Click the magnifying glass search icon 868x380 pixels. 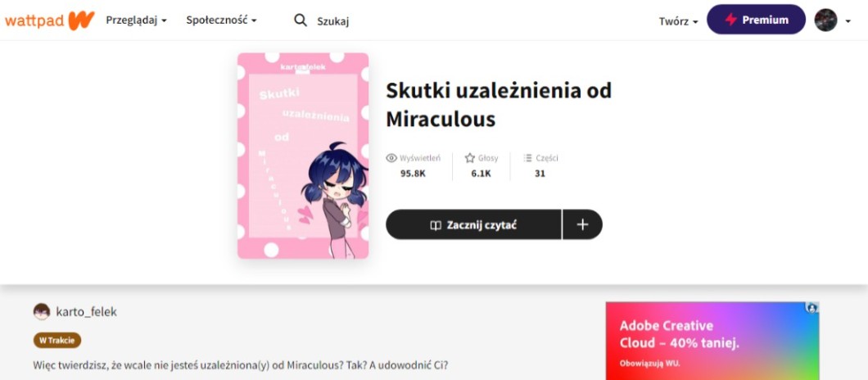pyautogui.click(x=301, y=20)
